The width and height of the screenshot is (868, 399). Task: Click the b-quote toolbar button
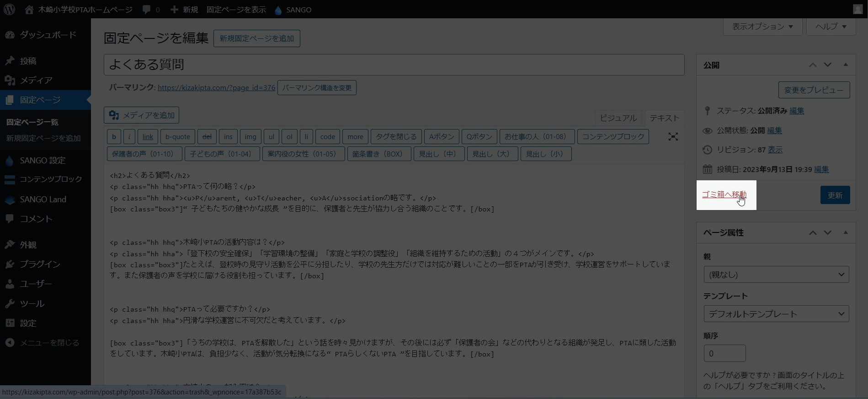tap(178, 137)
